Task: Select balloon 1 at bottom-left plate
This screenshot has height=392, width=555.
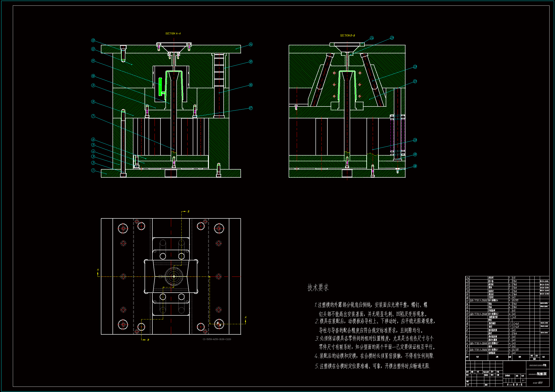Action: point(93,171)
